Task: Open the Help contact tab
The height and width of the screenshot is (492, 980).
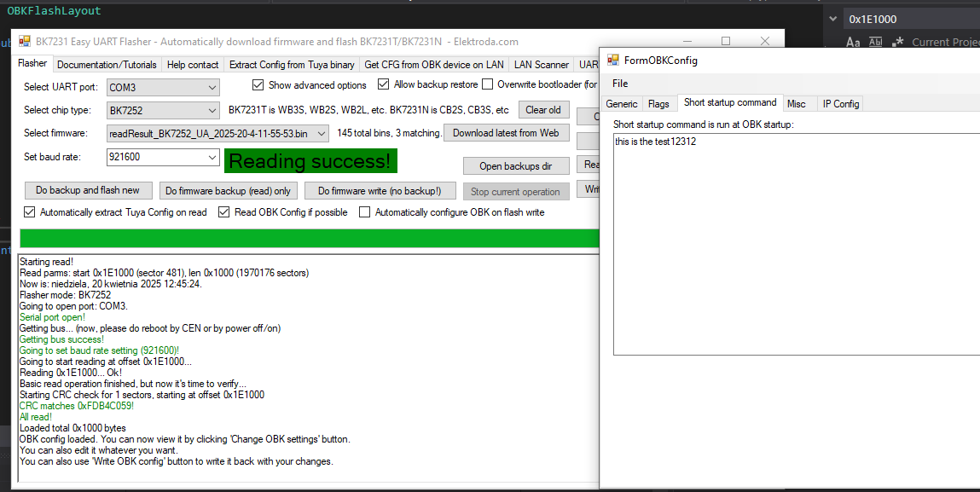Action: tap(193, 65)
